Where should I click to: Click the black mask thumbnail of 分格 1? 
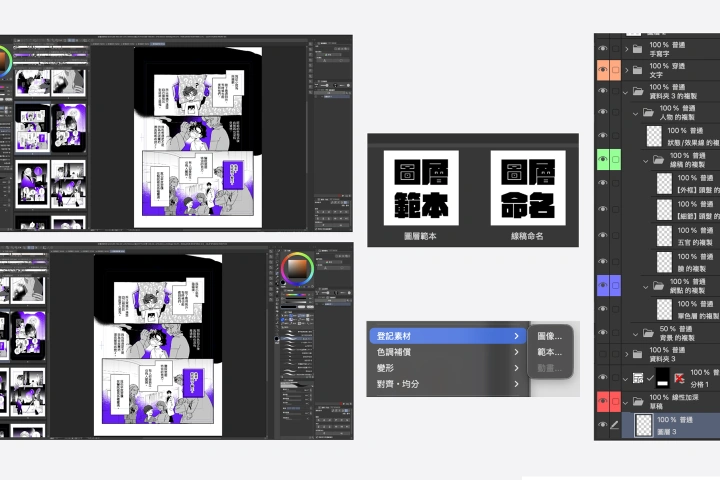click(x=663, y=378)
